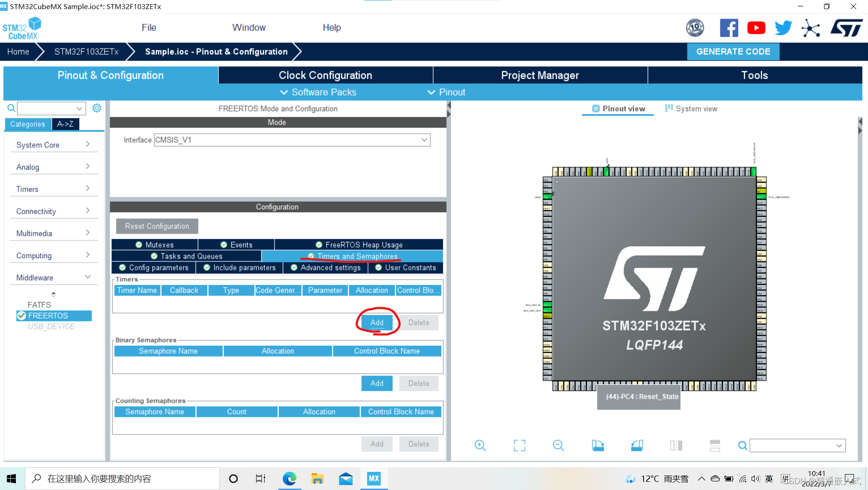Expand the Pinout menu
Viewport: 868px width, 490px height.
(446, 92)
